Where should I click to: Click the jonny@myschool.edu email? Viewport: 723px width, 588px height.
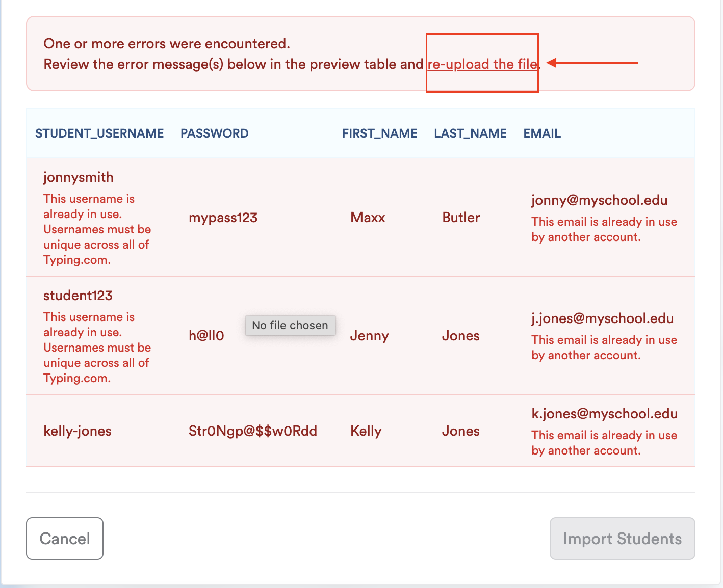[600, 200]
